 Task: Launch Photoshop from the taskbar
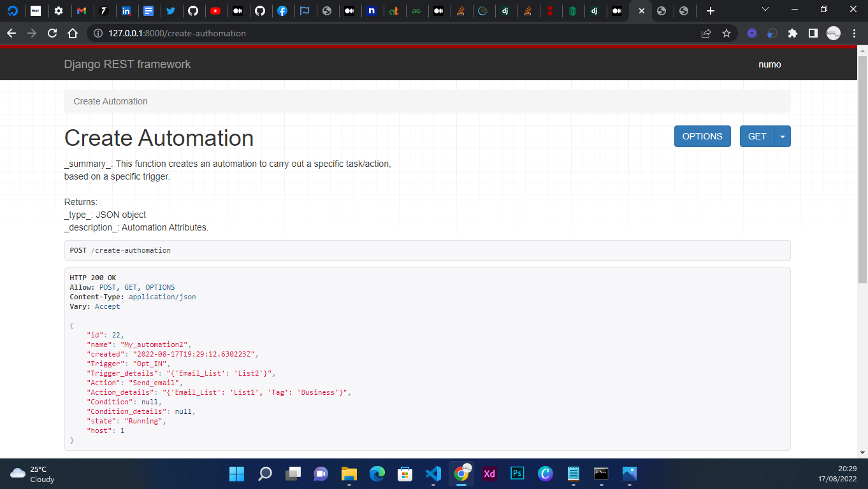pos(517,474)
